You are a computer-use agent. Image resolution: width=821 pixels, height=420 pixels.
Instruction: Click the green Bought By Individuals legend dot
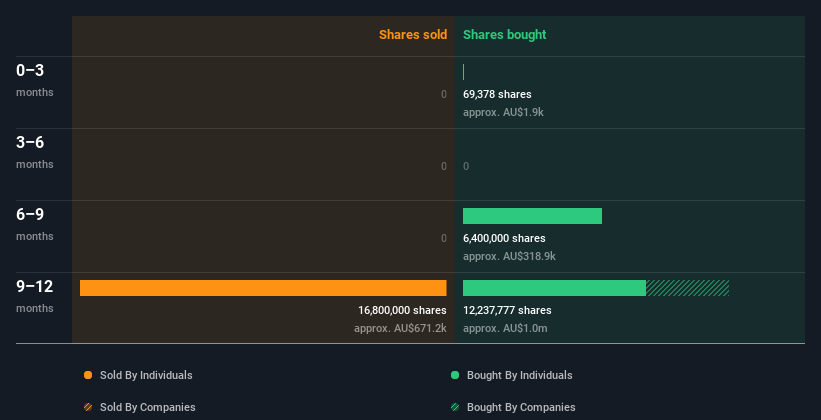455,375
